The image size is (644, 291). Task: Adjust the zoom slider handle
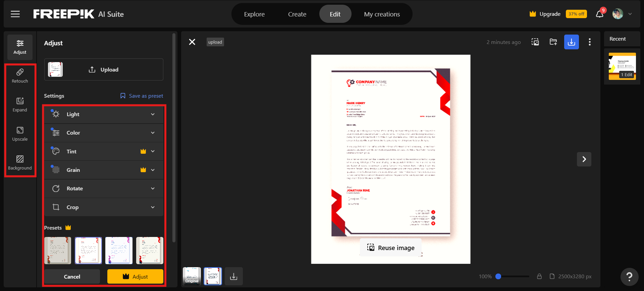tap(498, 276)
